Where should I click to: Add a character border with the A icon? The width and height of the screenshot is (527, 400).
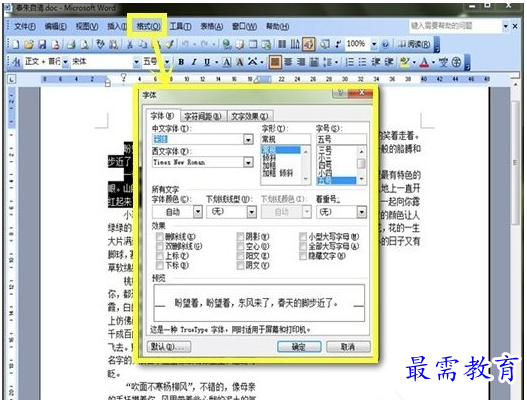click(x=227, y=62)
